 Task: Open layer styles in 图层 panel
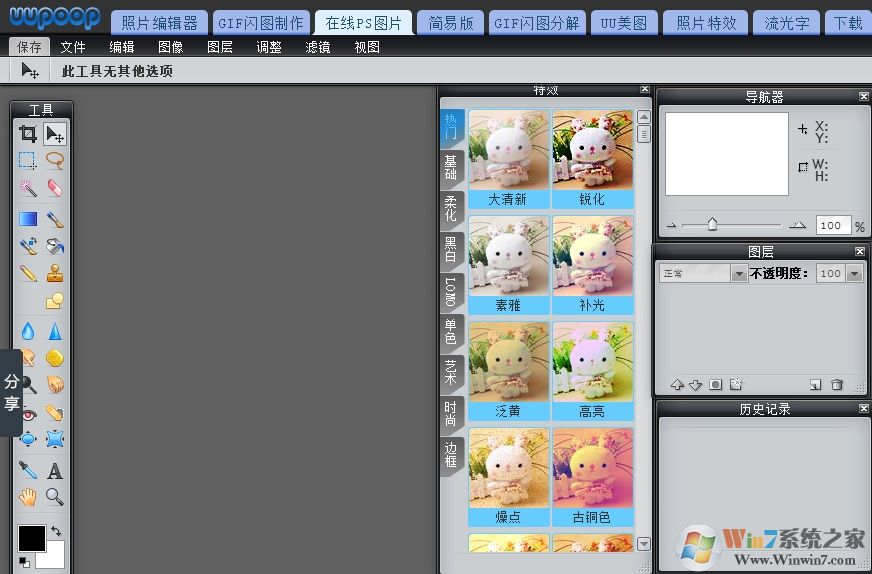coord(736,384)
